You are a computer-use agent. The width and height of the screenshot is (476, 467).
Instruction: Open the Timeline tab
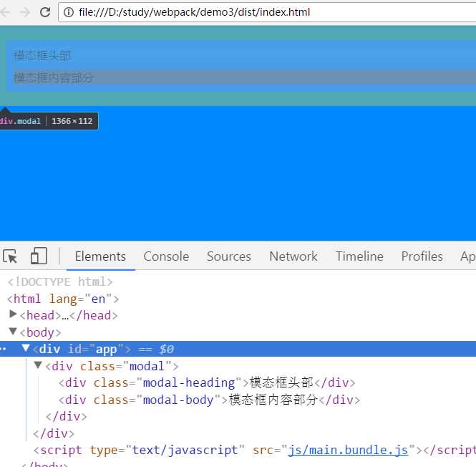point(359,256)
